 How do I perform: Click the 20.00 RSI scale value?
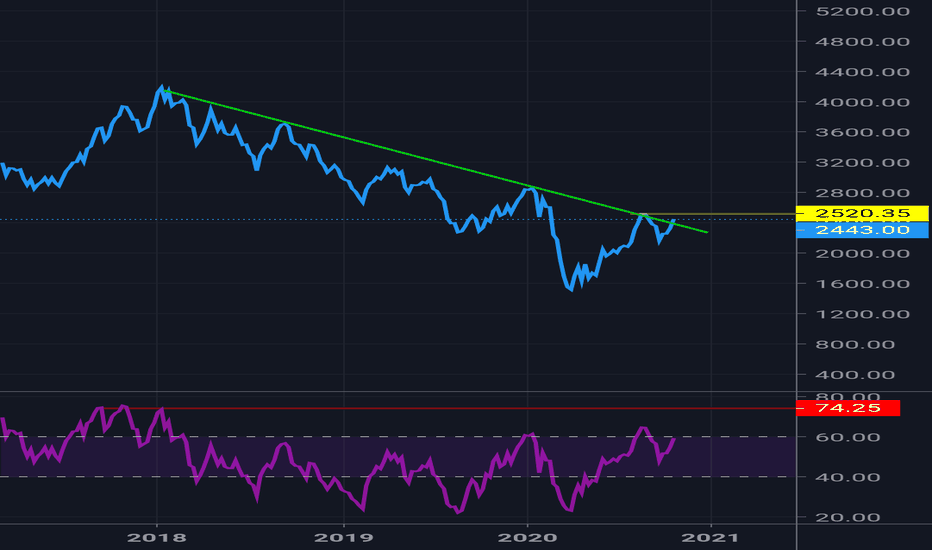(x=848, y=517)
